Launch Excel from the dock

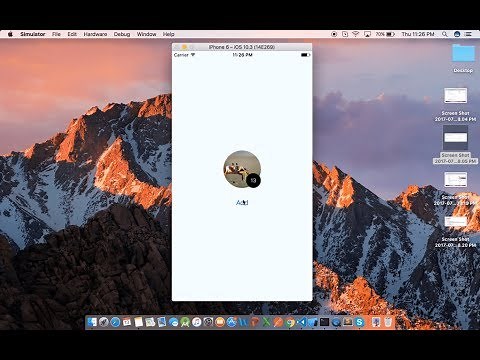(x=266, y=322)
